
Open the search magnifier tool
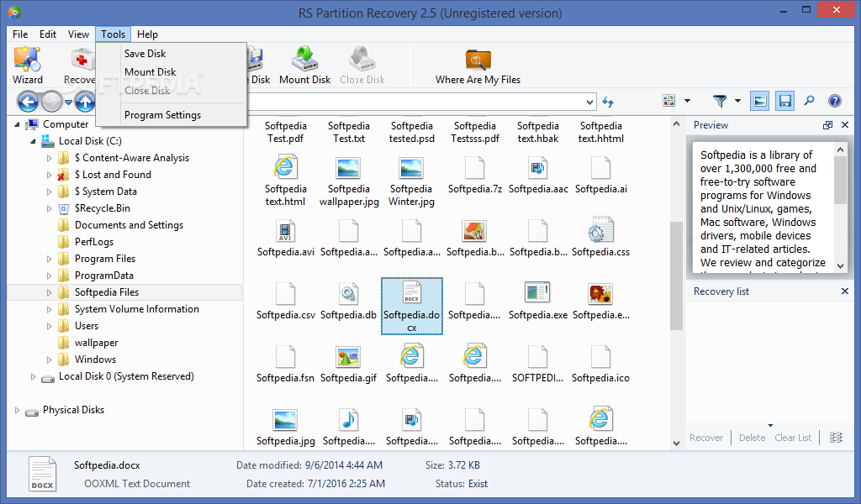(810, 100)
